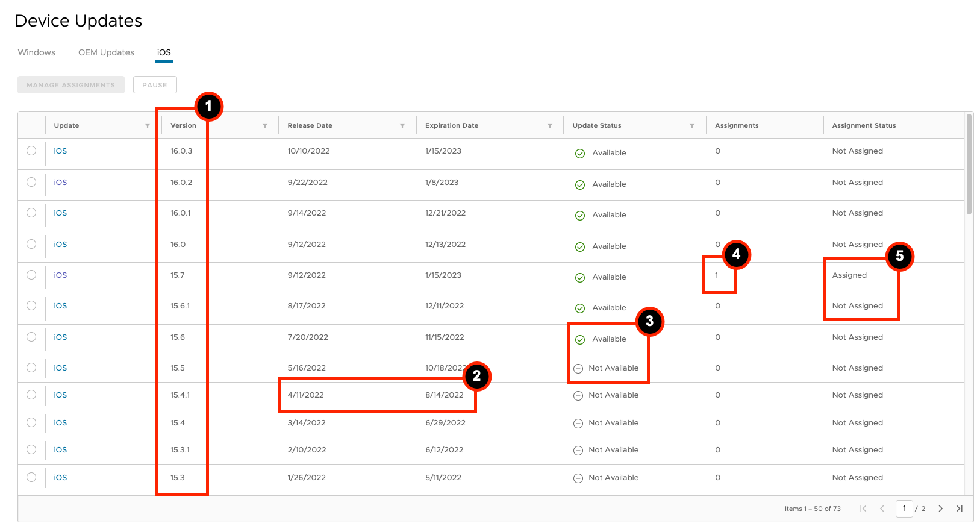Click the Manage Assignments button
The width and height of the screenshot is (980, 532).
[71, 85]
